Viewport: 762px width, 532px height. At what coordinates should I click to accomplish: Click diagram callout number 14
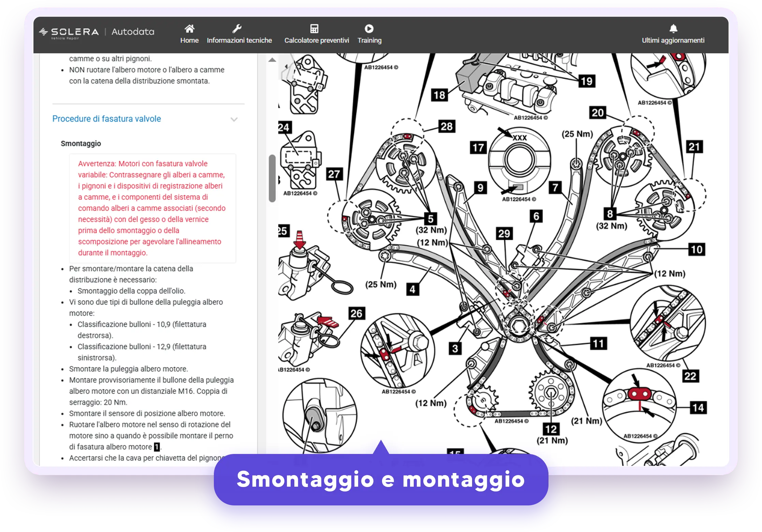698,408
